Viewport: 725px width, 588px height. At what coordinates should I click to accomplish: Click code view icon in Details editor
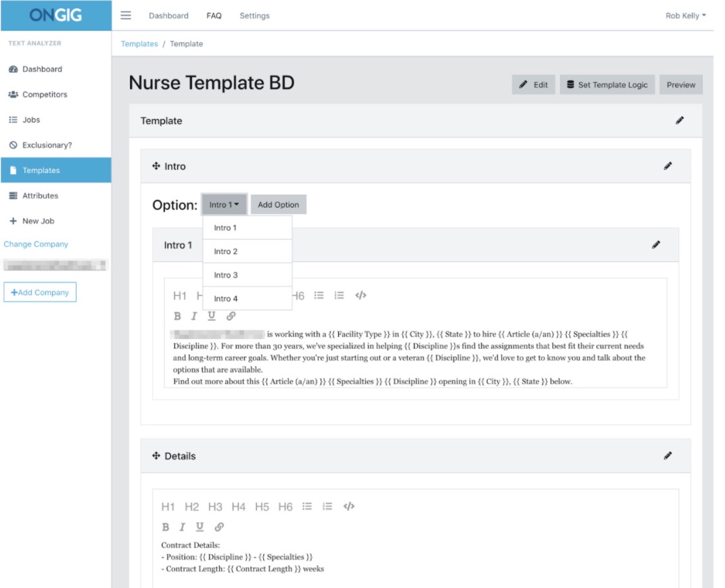[348, 506]
